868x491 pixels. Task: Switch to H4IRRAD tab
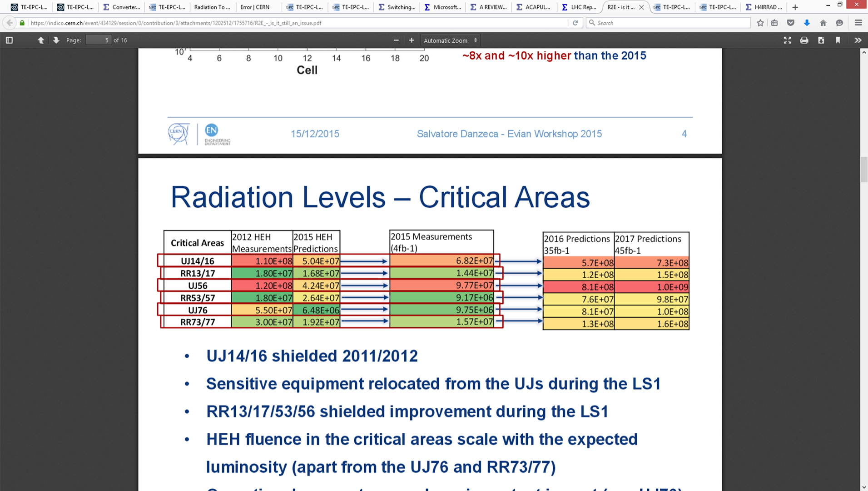764,7
